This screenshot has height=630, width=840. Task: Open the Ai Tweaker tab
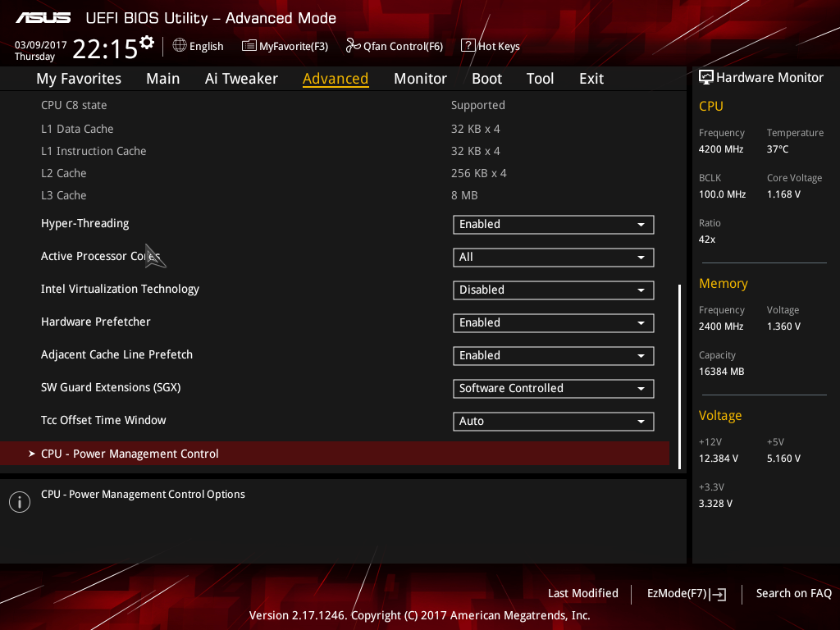(x=241, y=79)
